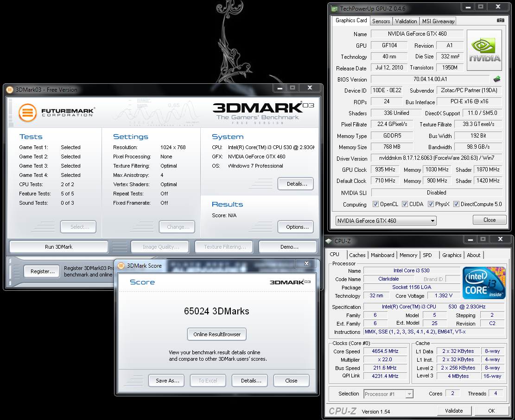The height and width of the screenshot is (420, 515).
Task: Open the Processor #1 selection dropdown
Action: (x=388, y=394)
